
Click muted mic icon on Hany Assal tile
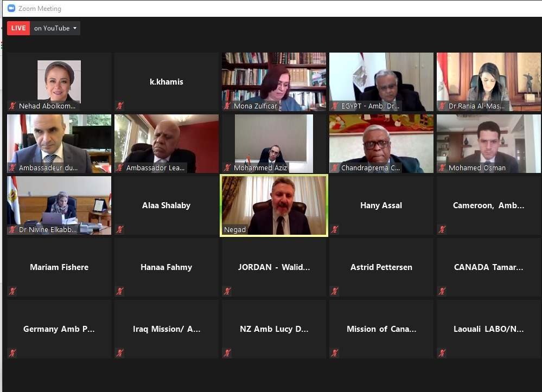(335, 229)
